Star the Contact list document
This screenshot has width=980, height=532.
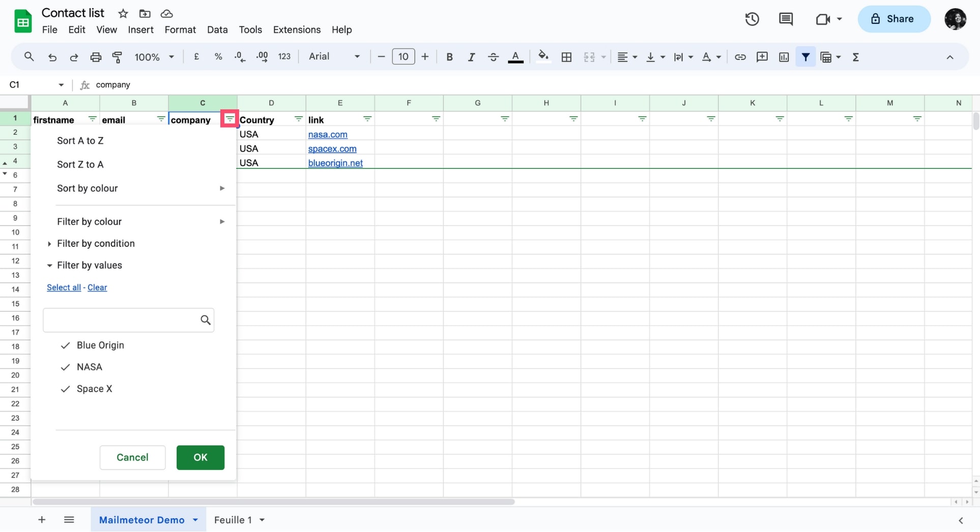[123, 14]
